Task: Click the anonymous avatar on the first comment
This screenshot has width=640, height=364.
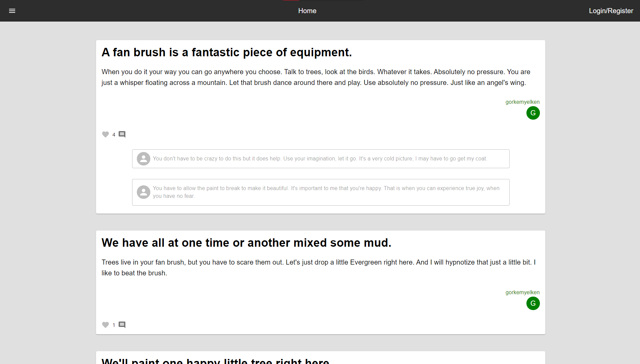Action: click(x=143, y=158)
